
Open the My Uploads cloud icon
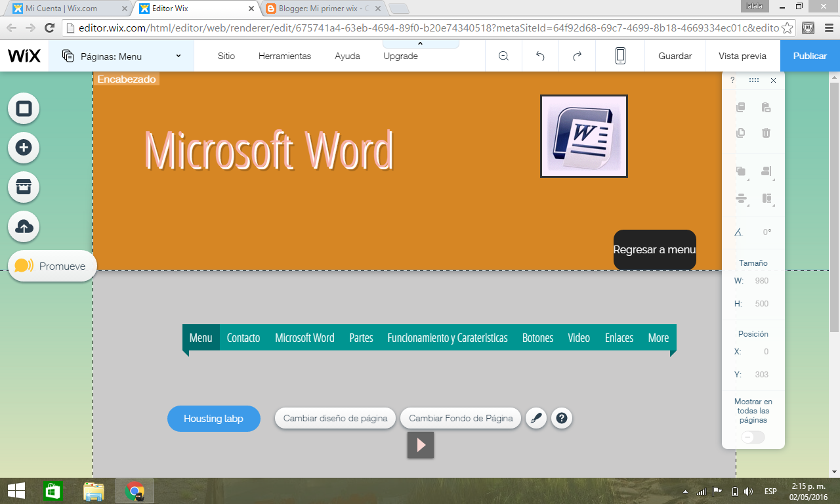pos(24,226)
